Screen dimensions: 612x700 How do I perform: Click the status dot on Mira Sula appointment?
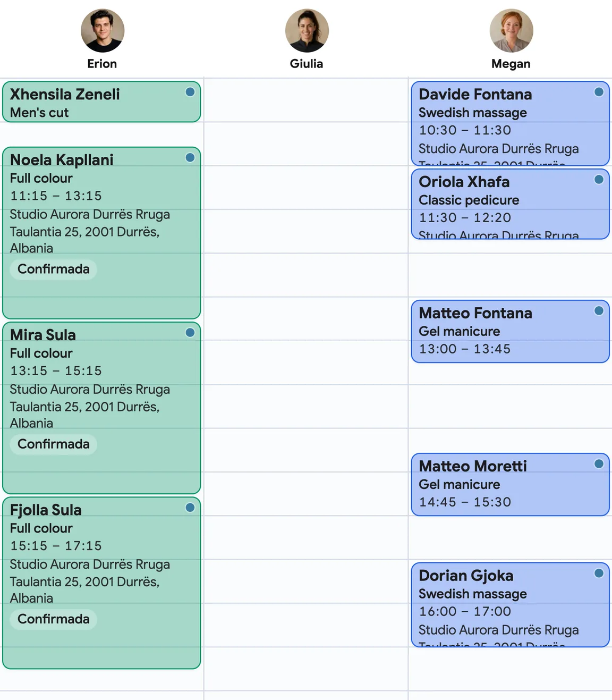click(190, 332)
